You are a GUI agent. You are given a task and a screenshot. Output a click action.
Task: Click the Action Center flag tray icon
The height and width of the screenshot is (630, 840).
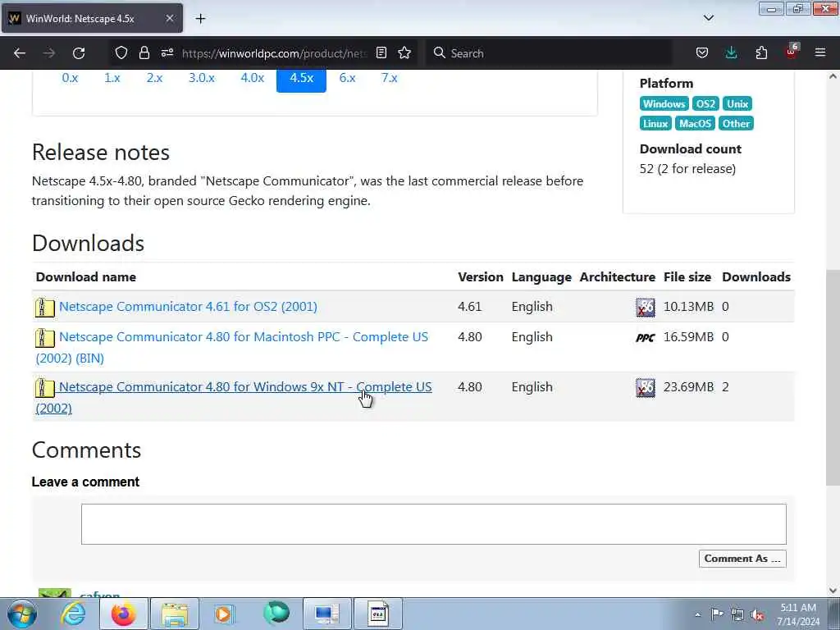pyautogui.click(x=717, y=614)
